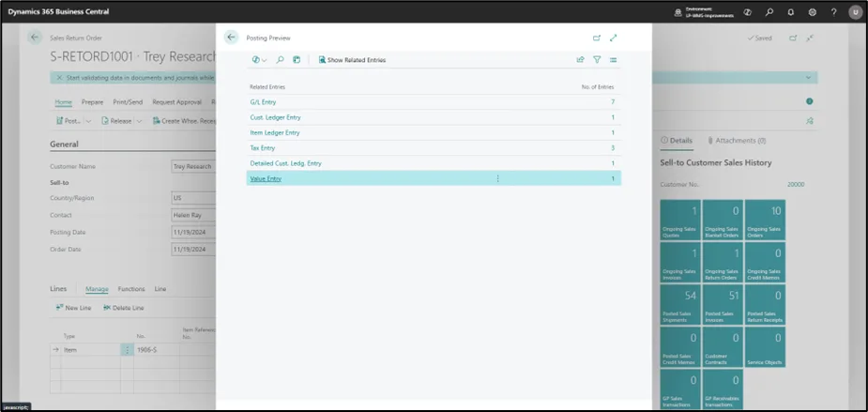Click the Environment indicator in top bar

704,12
